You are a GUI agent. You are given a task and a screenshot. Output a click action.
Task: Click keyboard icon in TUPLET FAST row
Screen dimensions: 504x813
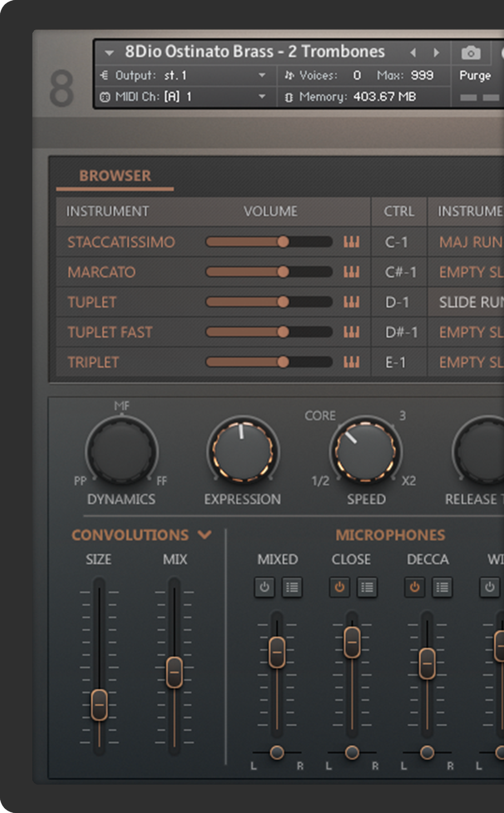[x=351, y=332]
